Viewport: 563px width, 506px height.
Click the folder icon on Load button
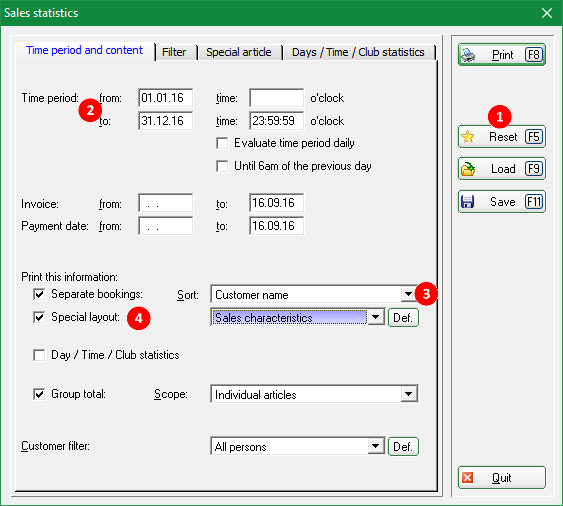point(468,169)
